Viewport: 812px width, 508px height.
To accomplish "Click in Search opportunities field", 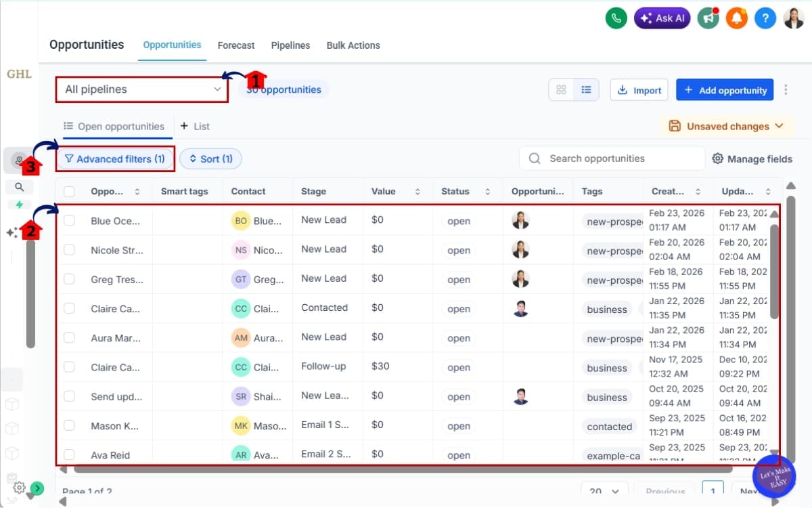I will point(612,158).
